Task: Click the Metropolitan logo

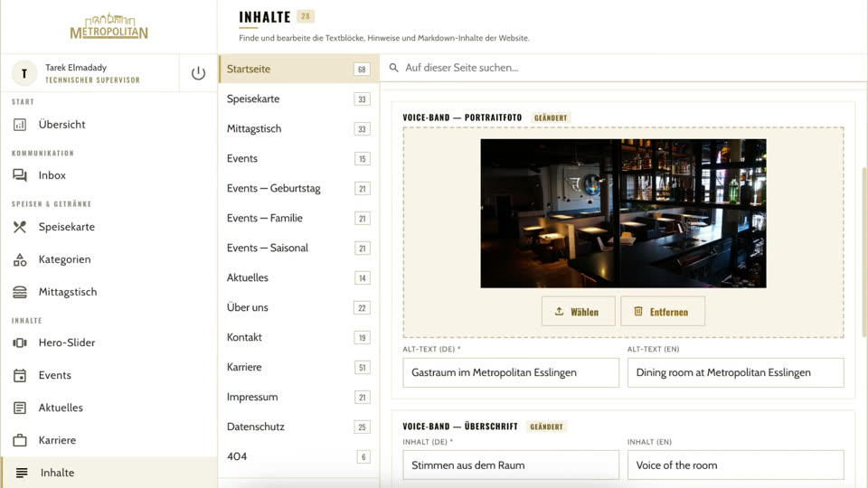Action: [x=109, y=26]
